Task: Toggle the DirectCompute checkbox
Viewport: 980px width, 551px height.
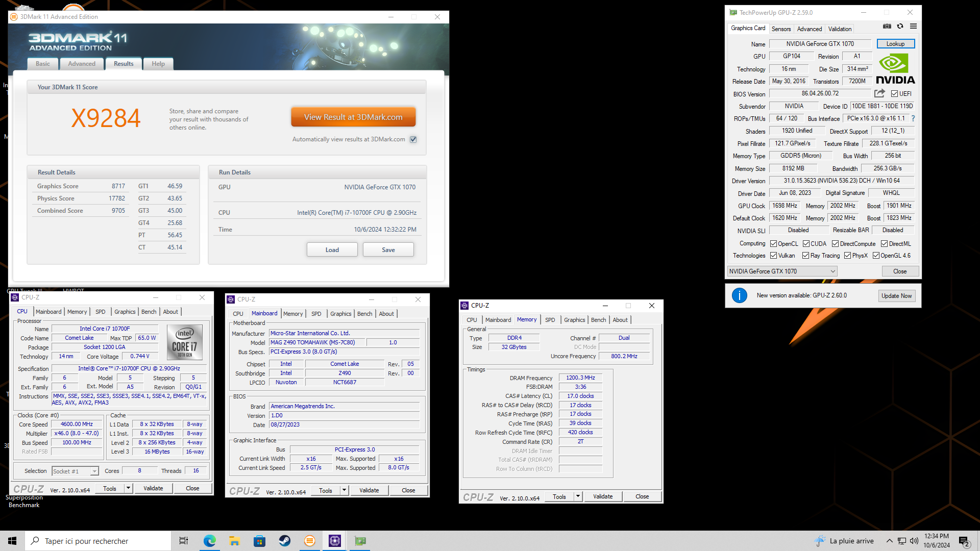Action: click(x=835, y=244)
